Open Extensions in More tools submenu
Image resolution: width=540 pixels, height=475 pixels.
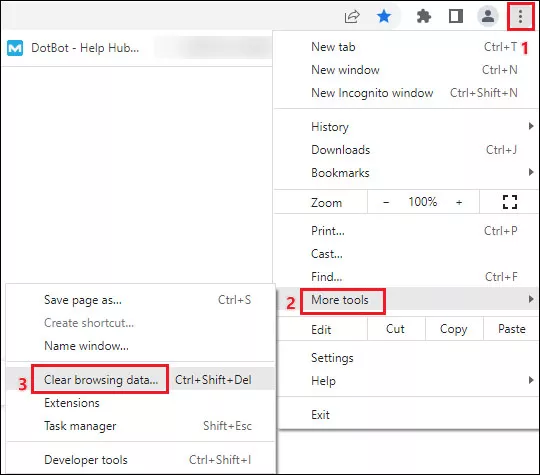pos(141,403)
